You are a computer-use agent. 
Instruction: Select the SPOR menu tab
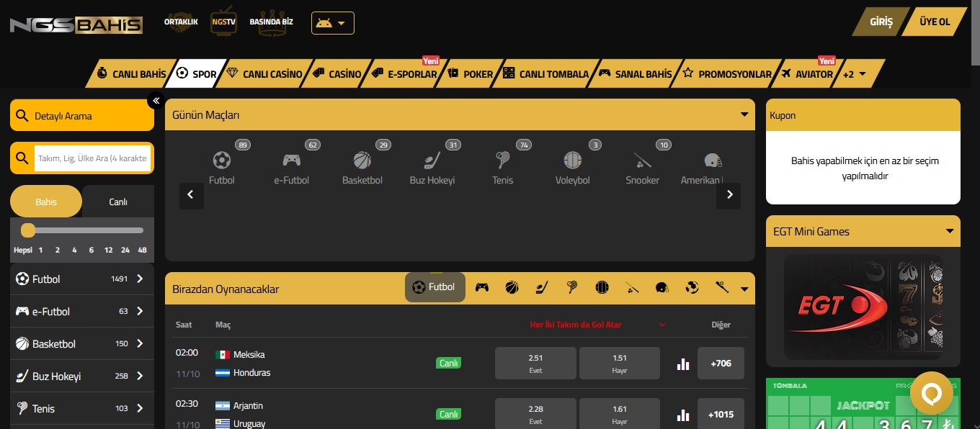[197, 73]
